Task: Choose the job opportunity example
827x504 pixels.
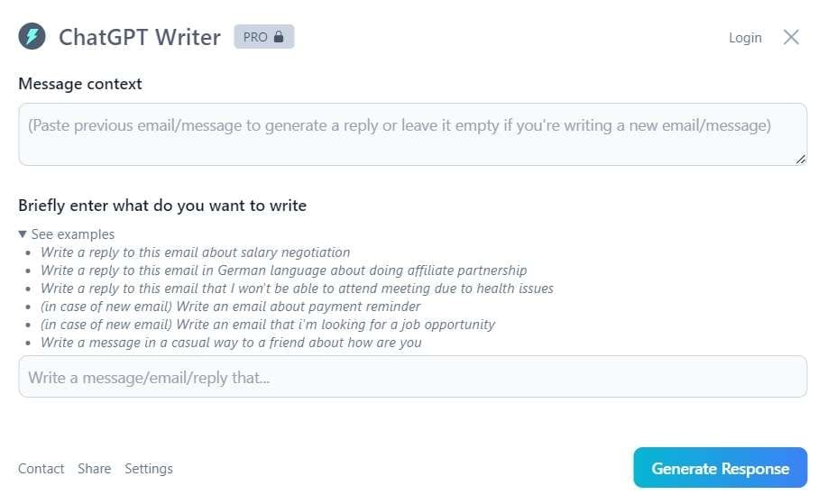Action: coord(268,325)
